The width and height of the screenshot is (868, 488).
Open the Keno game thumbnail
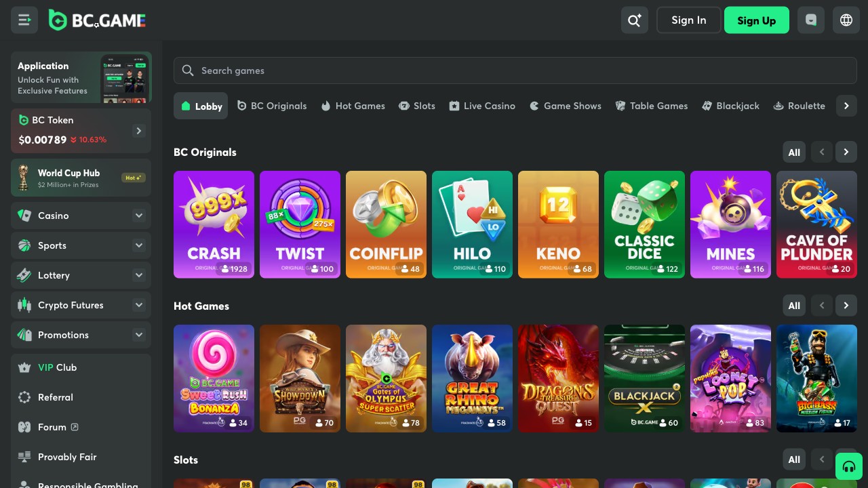(x=558, y=224)
